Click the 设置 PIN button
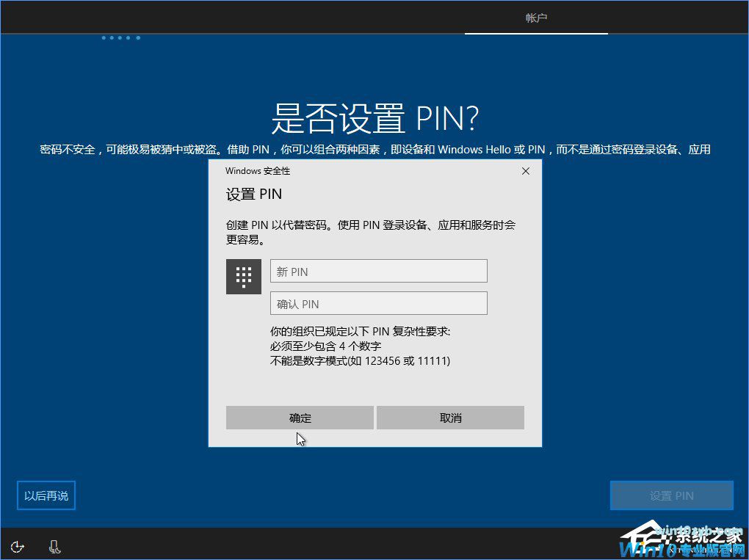This screenshot has width=749, height=560. pyautogui.click(x=671, y=495)
